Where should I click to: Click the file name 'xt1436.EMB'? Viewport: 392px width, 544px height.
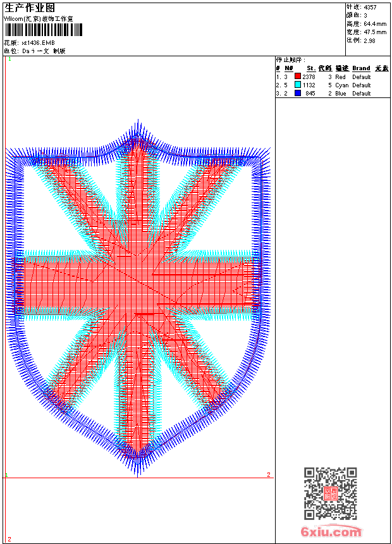pyautogui.click(x=38, y=42)
